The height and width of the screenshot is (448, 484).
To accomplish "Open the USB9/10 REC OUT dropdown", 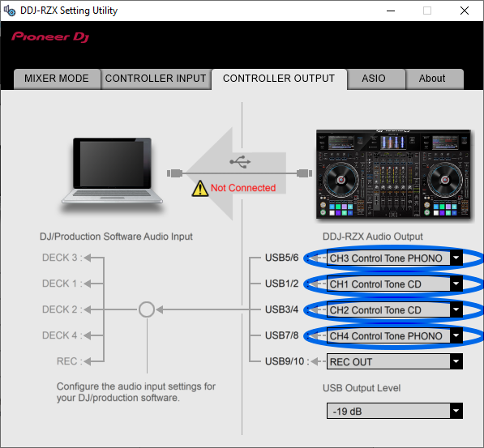I will (395, 361).
